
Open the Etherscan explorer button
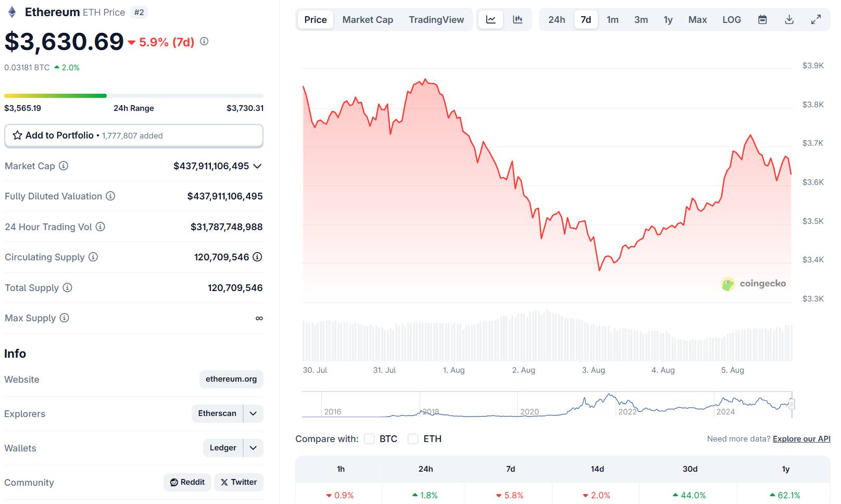tap(217, 413)
